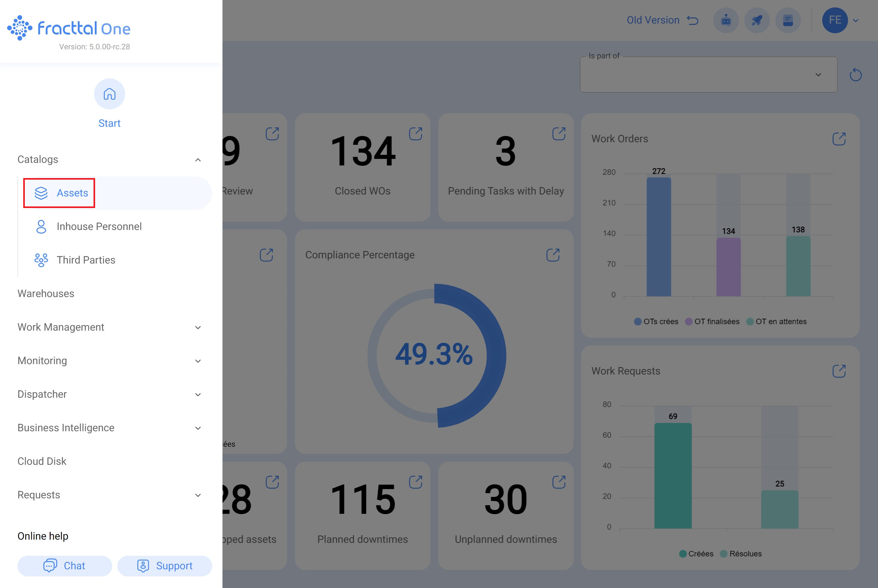Click the Start home icon

coord(109,94)
